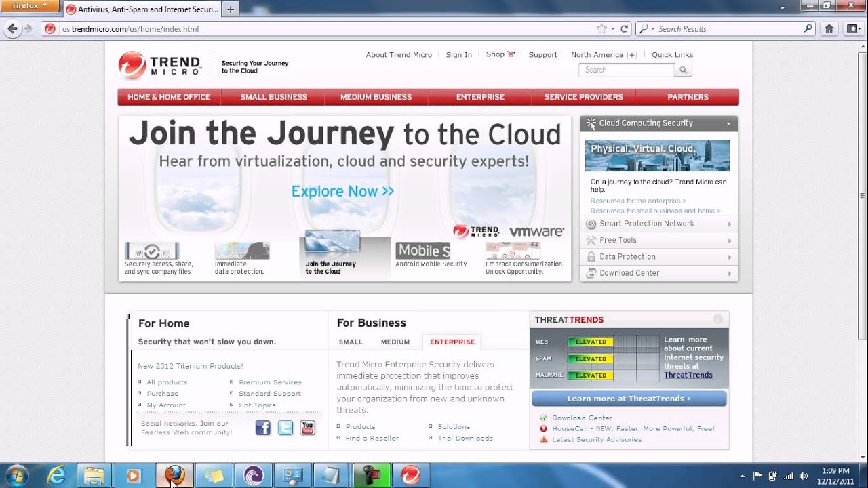Image resolution: width=868 pixels, height=488 pixels.
Task: Open Firefox home page icon
Action: pyautogui.click(x=829, y=28)
